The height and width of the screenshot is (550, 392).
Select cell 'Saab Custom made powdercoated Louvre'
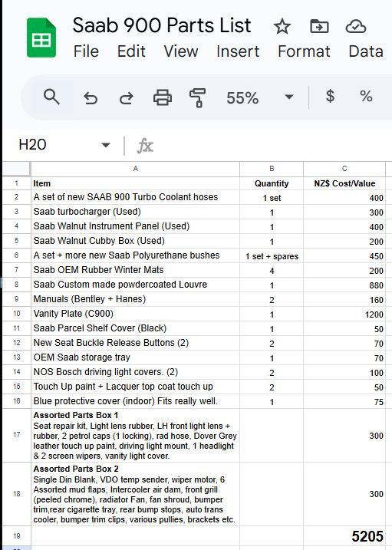coord(135,285)
